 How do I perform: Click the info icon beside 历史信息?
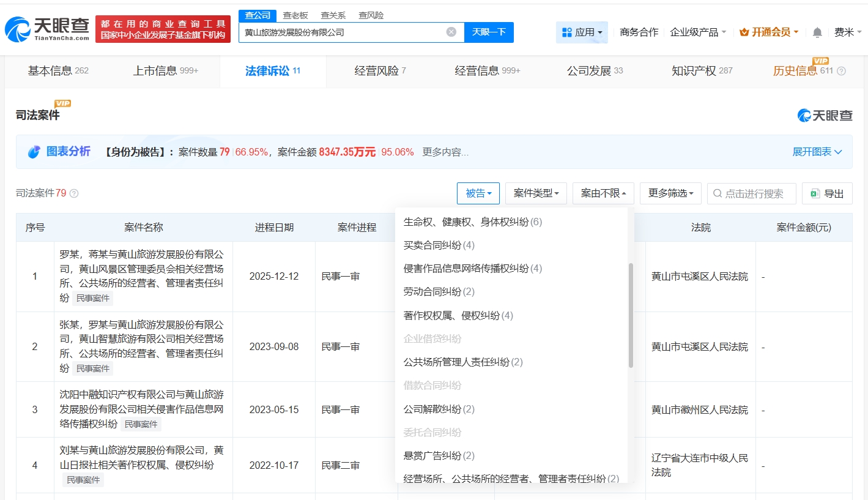[x=841, y=71]
